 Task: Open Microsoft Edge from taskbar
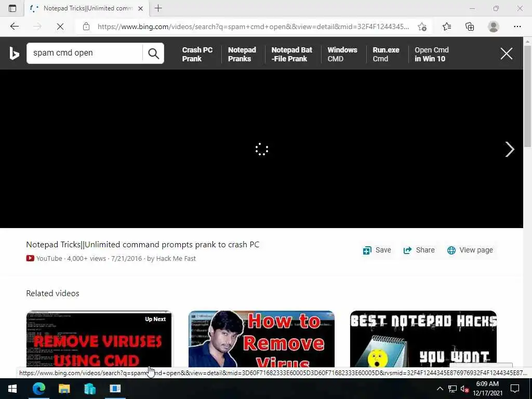pos(38,389)
